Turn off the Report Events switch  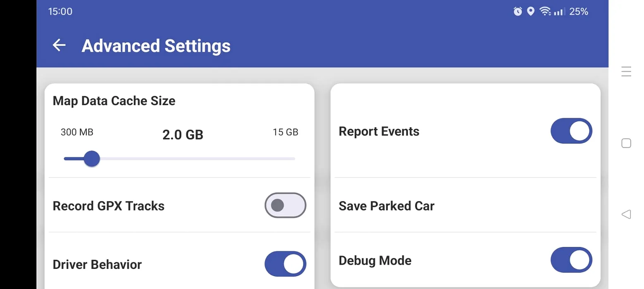coord(571,131)
